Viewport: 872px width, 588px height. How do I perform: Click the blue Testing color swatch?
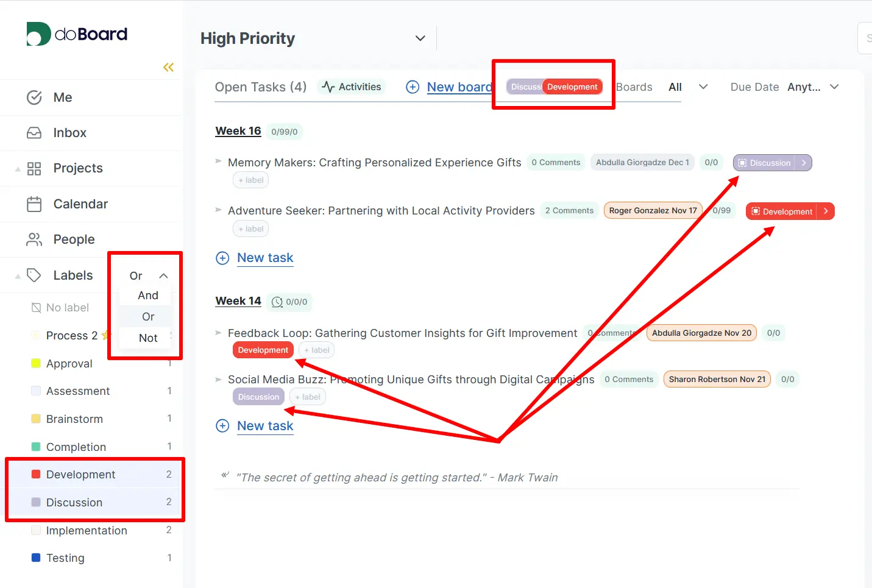click(36, 558)
